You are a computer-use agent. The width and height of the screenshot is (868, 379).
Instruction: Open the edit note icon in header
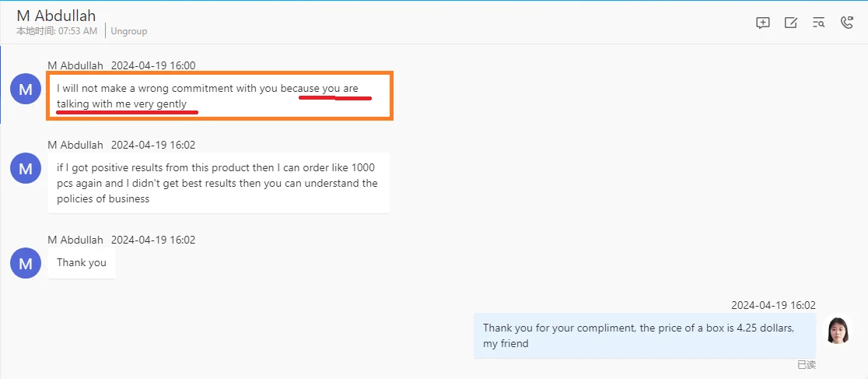click(x=791, y=23)
